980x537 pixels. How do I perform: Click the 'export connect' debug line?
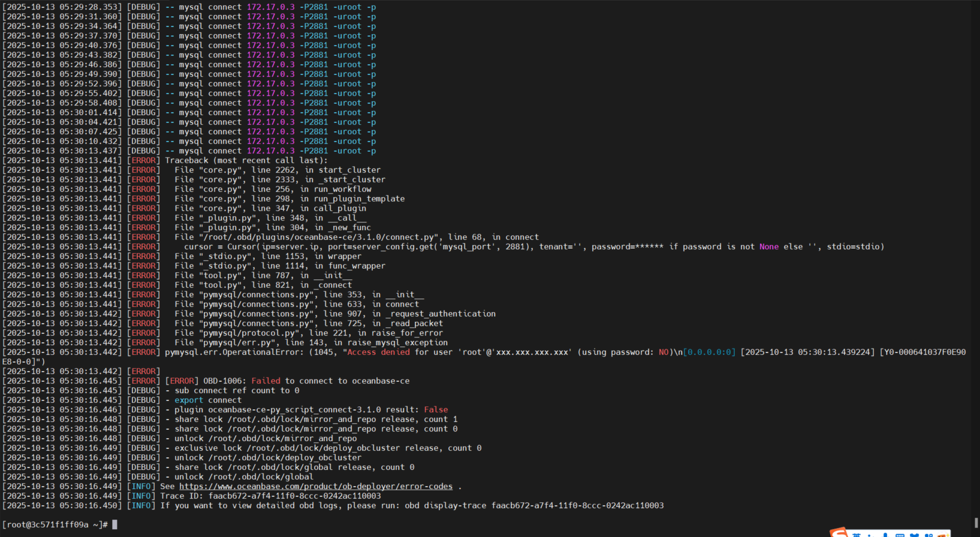pyautogui.click(x=208, y=400)
